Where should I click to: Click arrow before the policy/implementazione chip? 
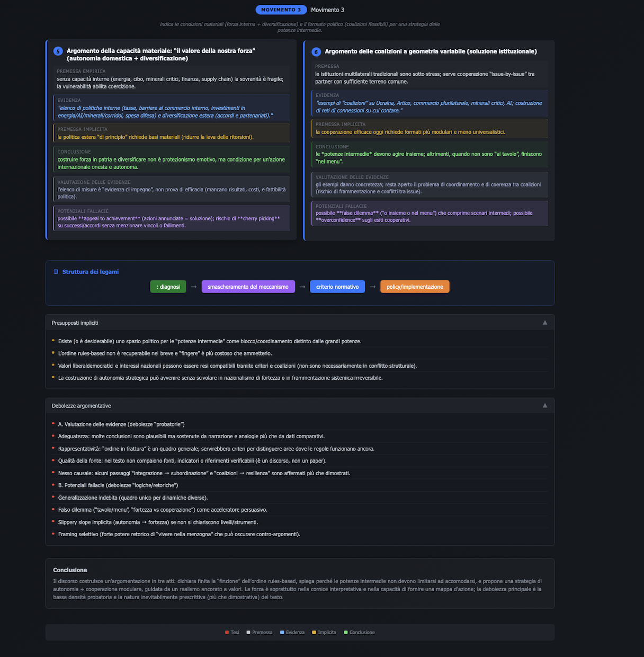click(x=372, y=287)
